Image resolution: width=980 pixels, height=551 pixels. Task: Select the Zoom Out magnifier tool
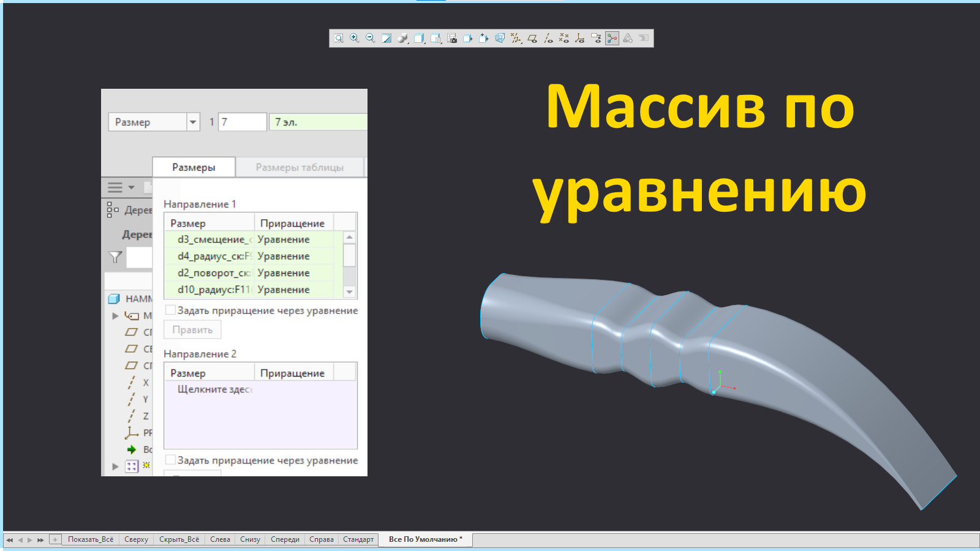[x=369, y=38]
